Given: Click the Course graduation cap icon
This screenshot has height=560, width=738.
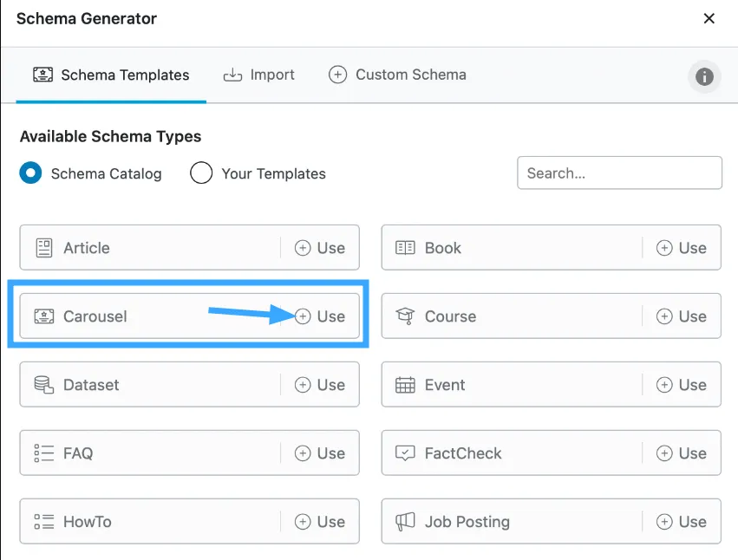Looking at the screenshot, I should [x=405, y=316].
